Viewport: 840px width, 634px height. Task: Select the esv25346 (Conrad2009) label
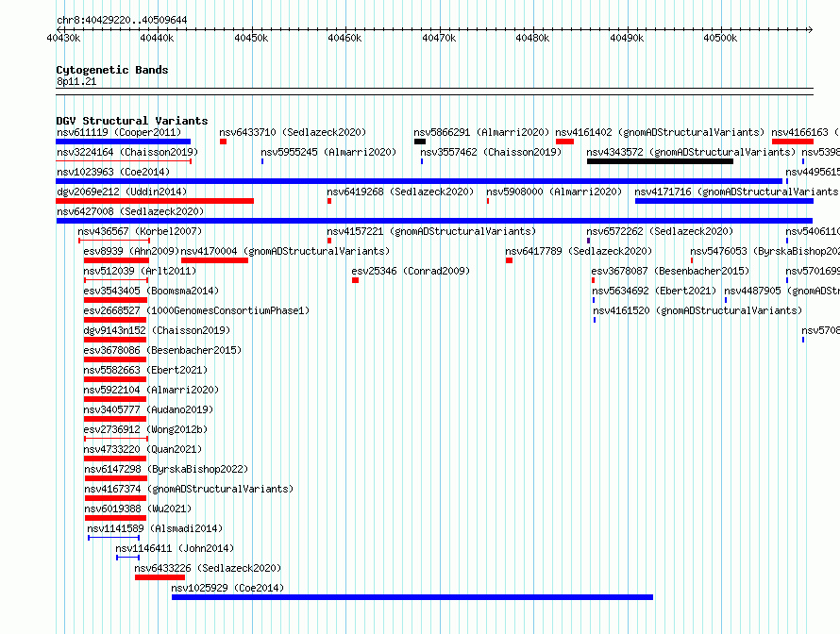[411, 271]
